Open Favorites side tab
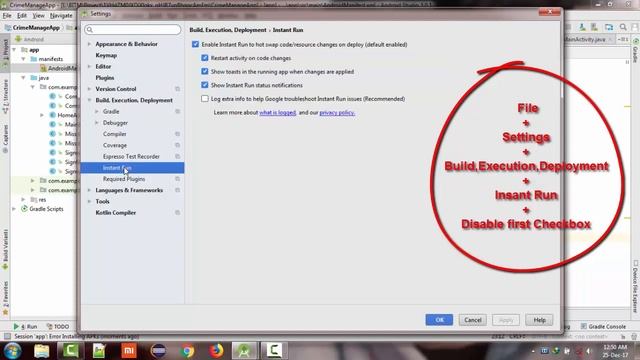This screenshot has width=640, height=360. pos(5,298)
